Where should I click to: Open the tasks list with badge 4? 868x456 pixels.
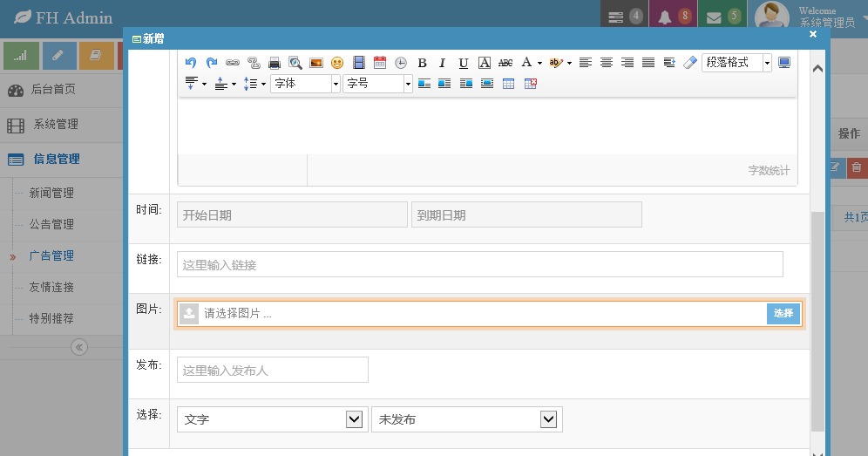pos(625,16)
